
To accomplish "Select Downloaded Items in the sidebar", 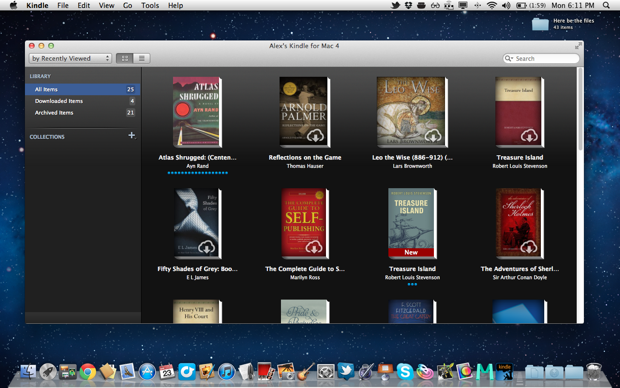I will click(x=83, y=101).
